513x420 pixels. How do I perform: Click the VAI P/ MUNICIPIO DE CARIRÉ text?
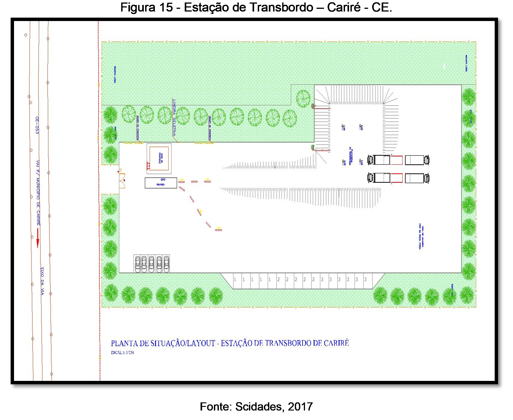point(38,193)
